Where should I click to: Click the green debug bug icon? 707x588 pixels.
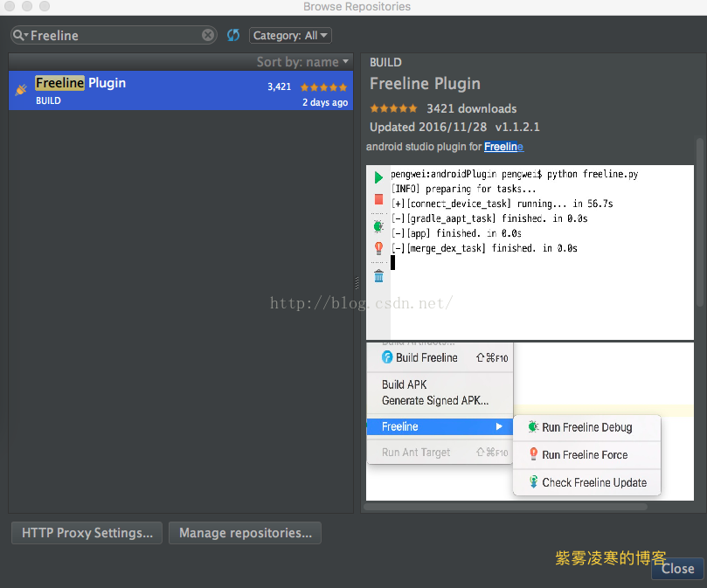pos(378,226)
